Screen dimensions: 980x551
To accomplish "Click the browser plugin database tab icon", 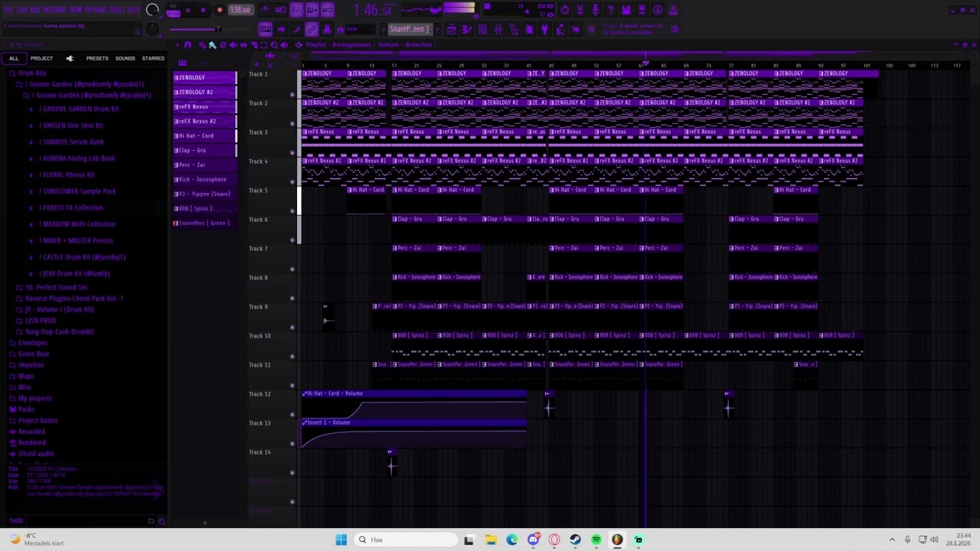I will (70, 58).
